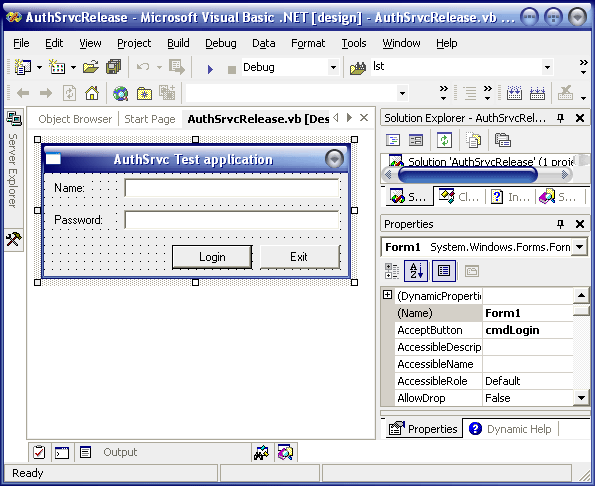Open the Undo history dropdown arrow
The height and width of the screenshot is (486, 595).
[x=159, y=68]
